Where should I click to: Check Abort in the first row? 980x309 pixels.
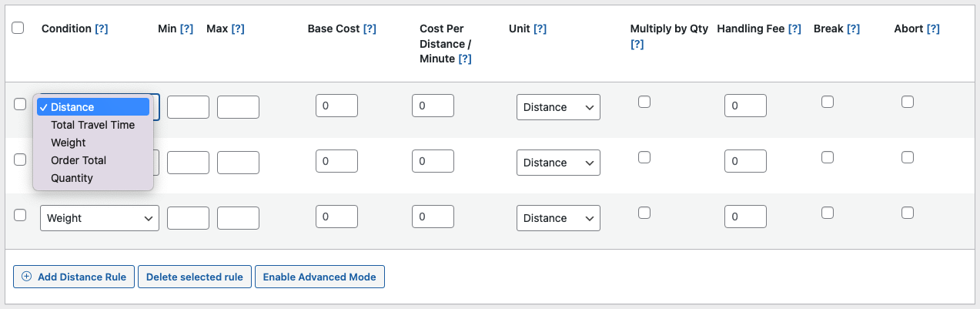[908, 102]
